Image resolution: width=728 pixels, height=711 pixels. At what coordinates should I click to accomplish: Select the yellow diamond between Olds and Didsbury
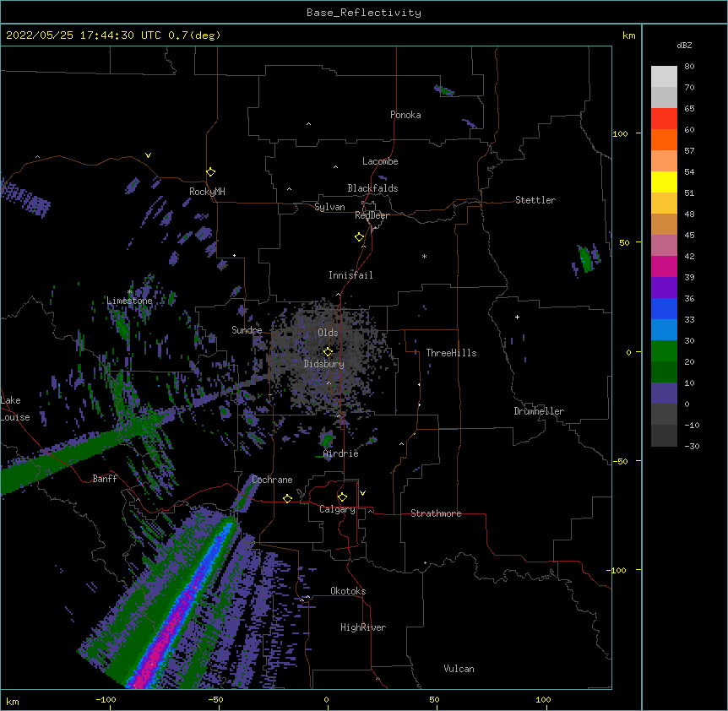pyautogui.click(x=328, y=351)
